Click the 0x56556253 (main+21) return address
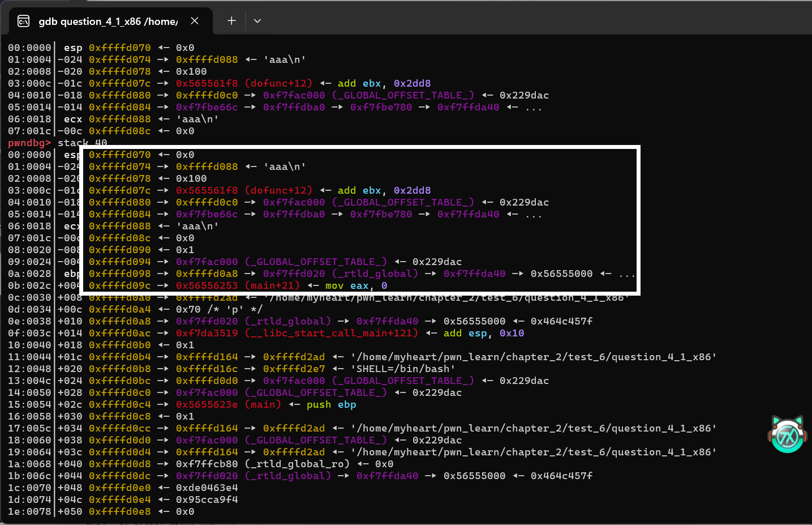The width and height of the screenshot is (812, 525). click(238, 285)
